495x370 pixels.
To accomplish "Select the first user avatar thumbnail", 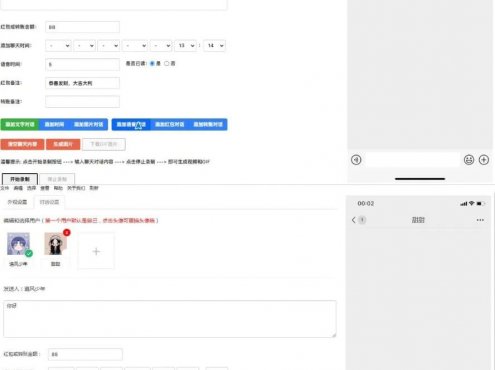I will click(18, 244).
